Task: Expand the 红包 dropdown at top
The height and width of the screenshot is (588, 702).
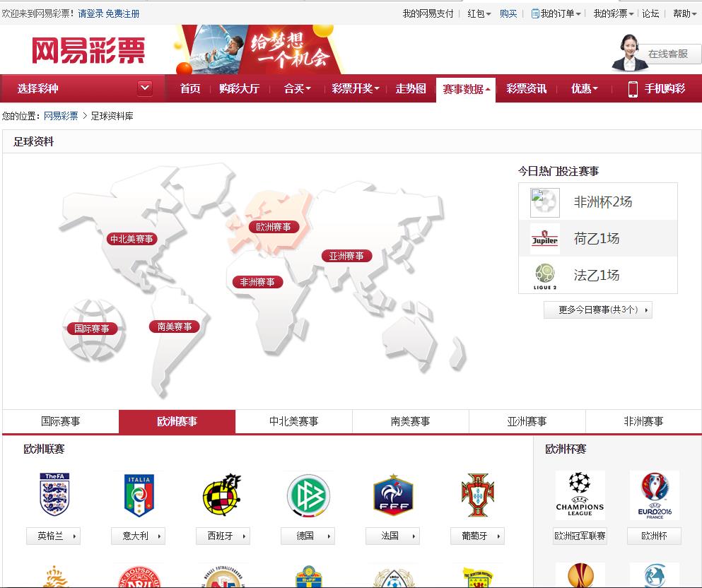Action: coord(479,13)
